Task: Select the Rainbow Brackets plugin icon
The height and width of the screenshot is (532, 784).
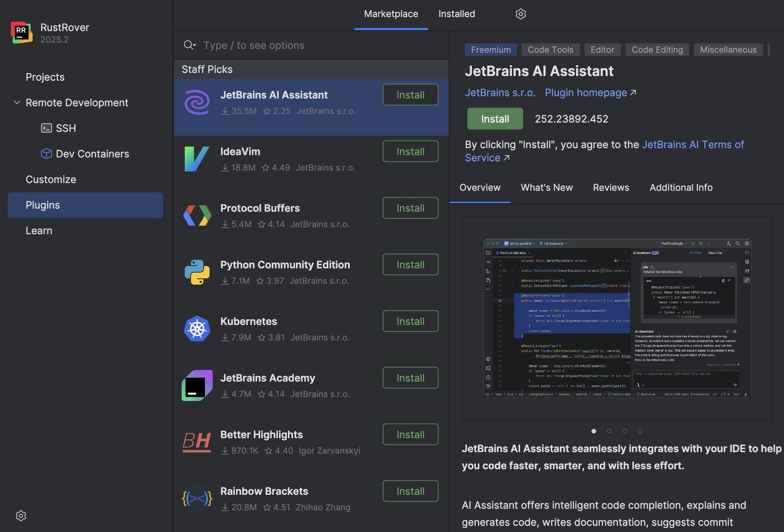Action: (x=197, y=499)
